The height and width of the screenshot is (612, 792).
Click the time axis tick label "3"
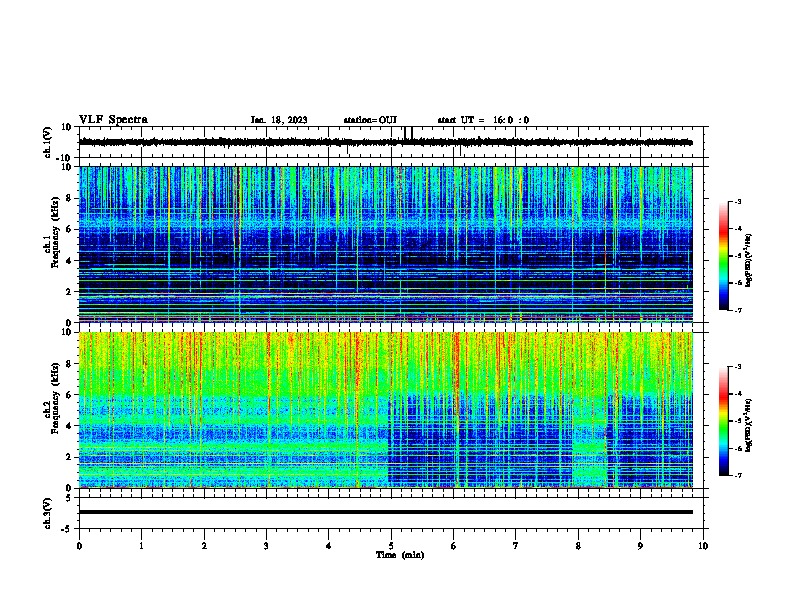coord(266,546)
